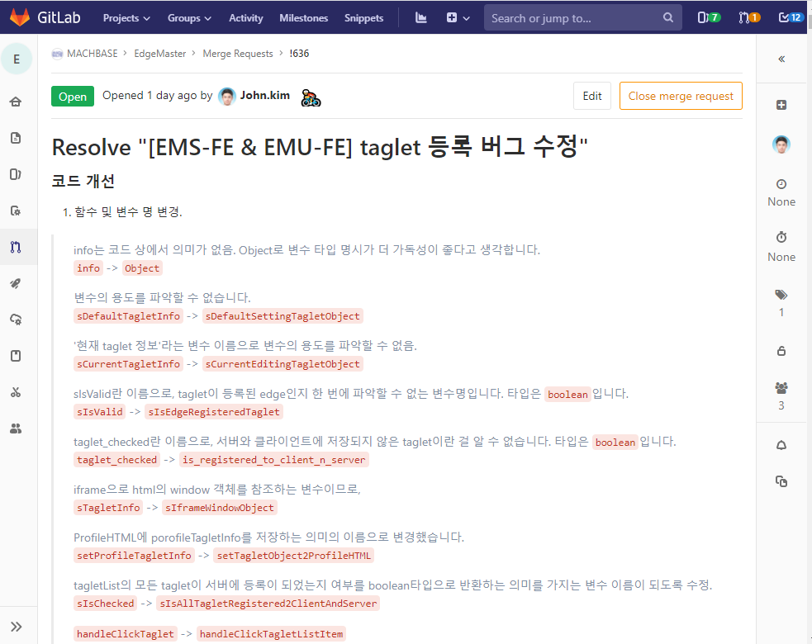
Task: Click the labels tag icon in right sidebar
Action: pos(781,295)
